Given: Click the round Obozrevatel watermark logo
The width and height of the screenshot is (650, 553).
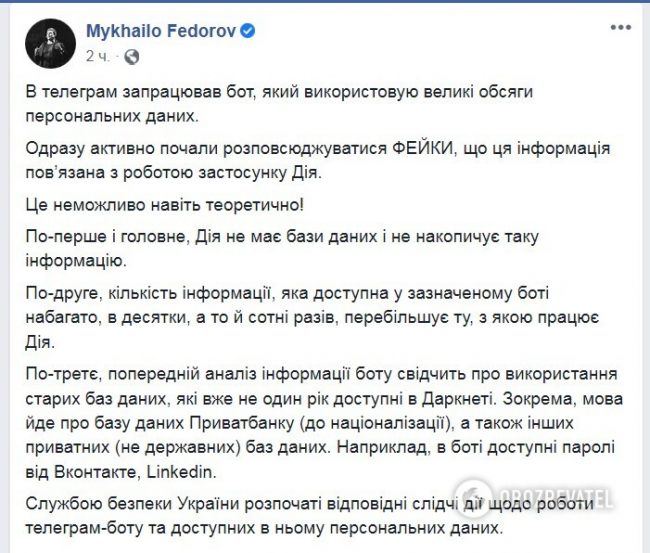Looking at the screenshot, I should (x=471, y=497).
